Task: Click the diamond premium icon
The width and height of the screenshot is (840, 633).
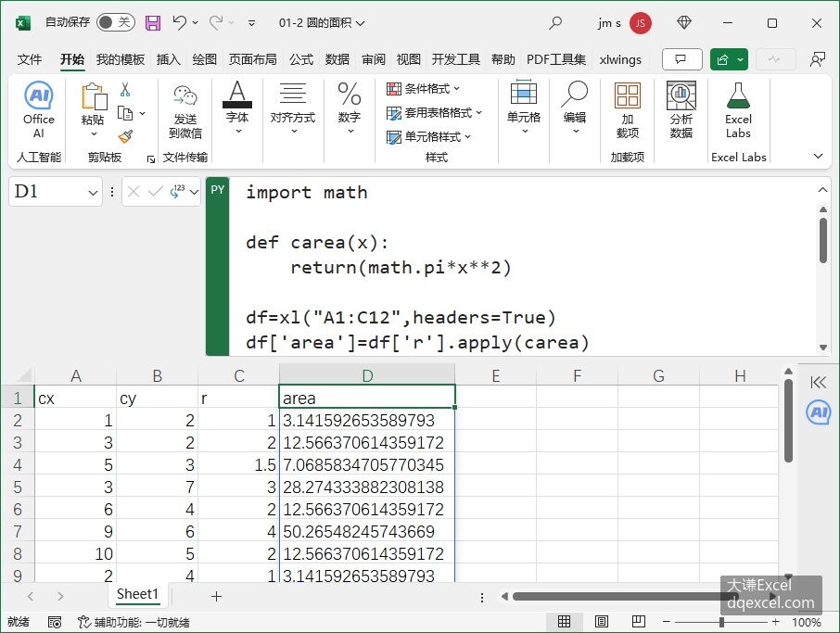Action: point(684,22)
